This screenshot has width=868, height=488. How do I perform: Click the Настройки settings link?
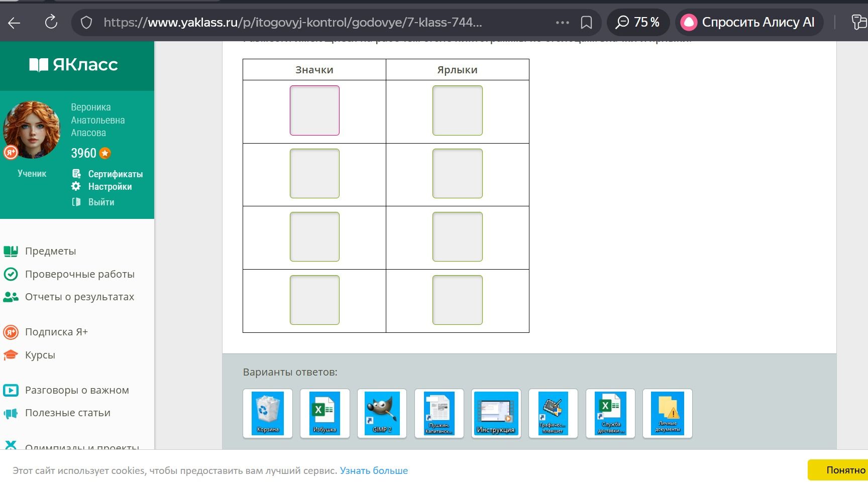pyautogui.click(x=110, y=187)
